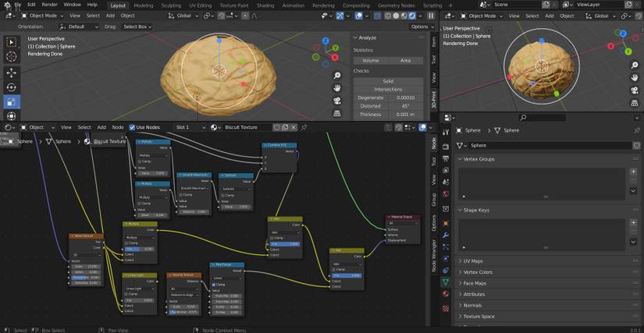Viewport: 644px width, 333px height.
Task: Click the Distorted 45° angle field
Action: (405, 106)
